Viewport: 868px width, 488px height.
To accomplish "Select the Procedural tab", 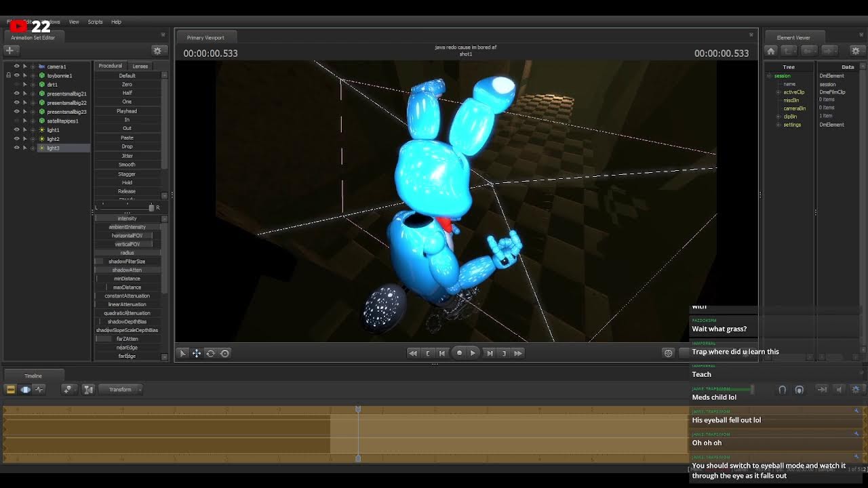I will [111, 66].
